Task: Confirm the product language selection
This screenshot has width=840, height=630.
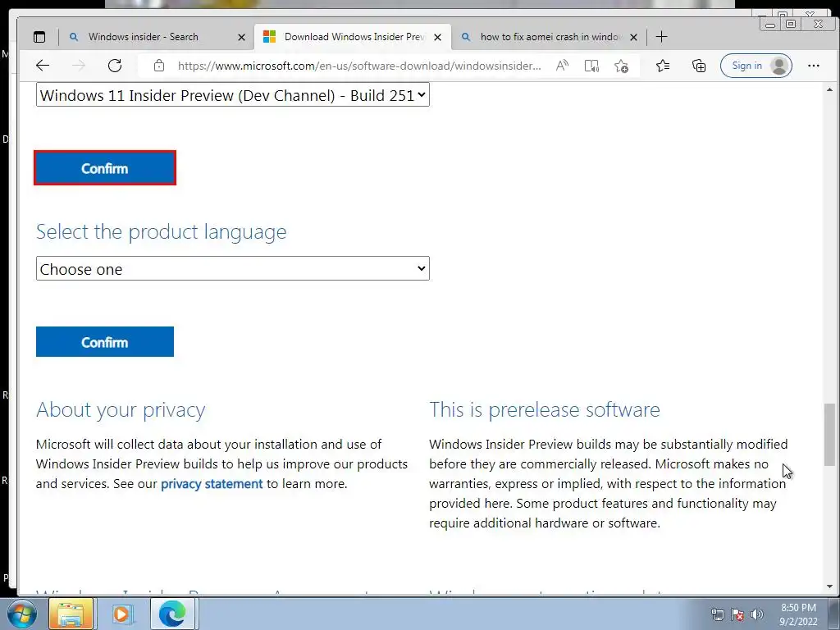Action: [105, 342]
